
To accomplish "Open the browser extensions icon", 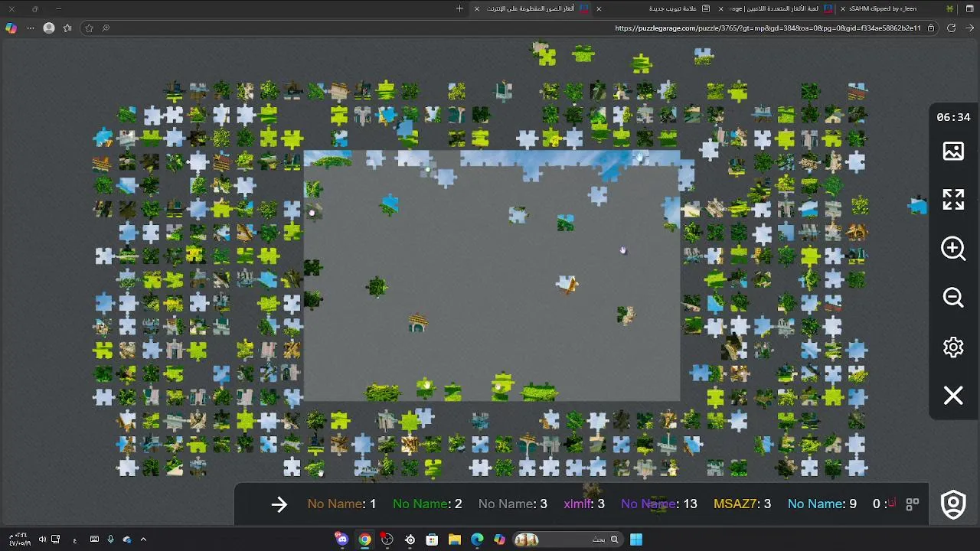I will pos(67,28).
